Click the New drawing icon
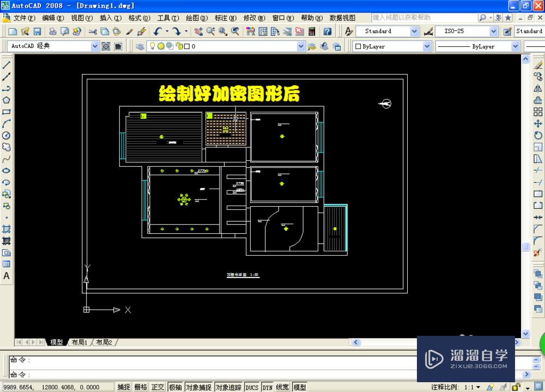This screenshot has width=545, height=392. [x=12, y=31]
